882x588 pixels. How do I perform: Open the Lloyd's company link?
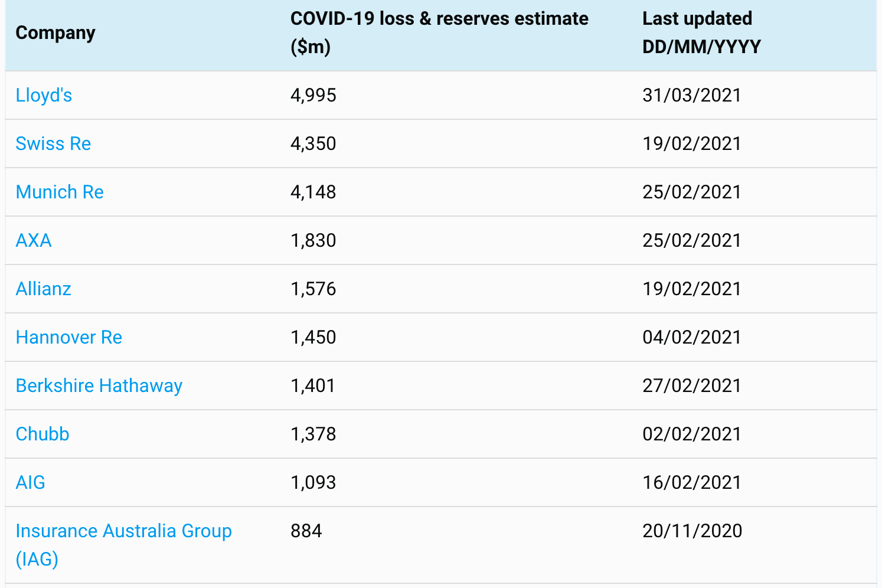tap(44, 95)
